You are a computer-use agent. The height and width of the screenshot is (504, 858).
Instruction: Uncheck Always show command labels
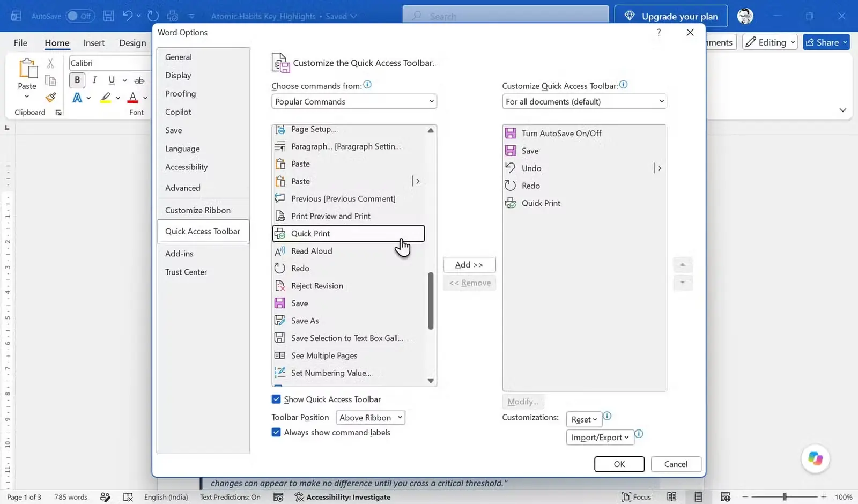(x=276, y=432)
